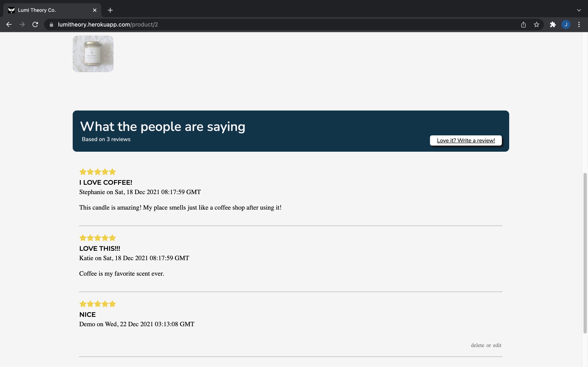Image resolution: width=588 pixels, height=367 pixels.
Task: Click the edit review link
Action: 497,345
